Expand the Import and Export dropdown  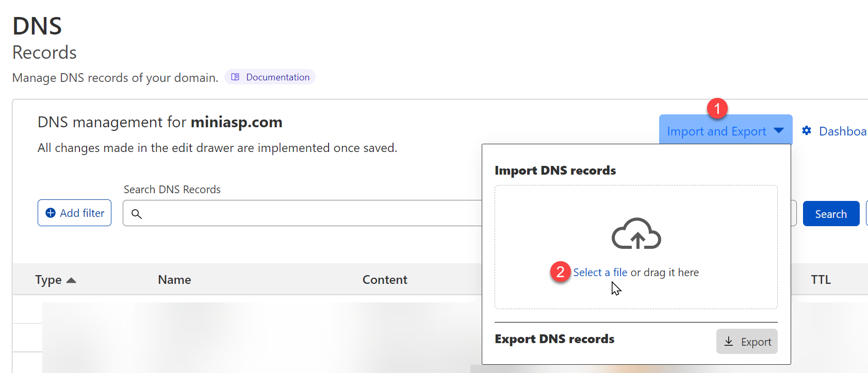tap(725, 131)
